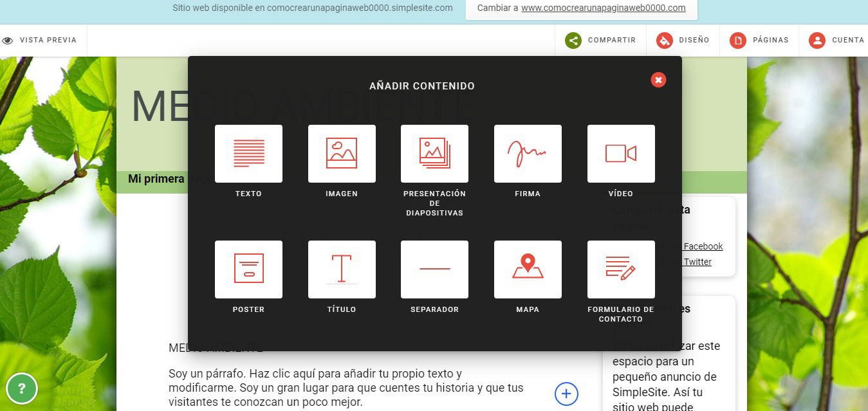Open the green help question mark button
868x411 pixels.
pos(22,388)
